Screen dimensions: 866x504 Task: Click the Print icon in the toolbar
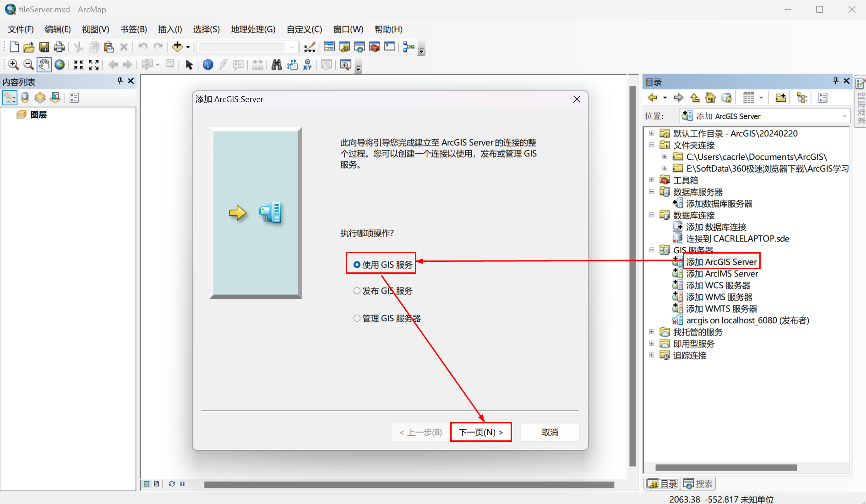(x=59, y=47)
